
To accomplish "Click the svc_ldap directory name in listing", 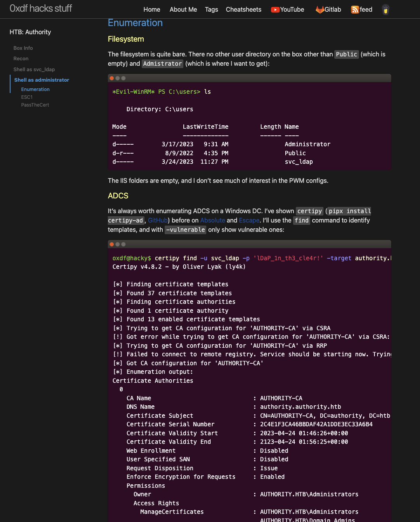I will click(x=299, y=162).
